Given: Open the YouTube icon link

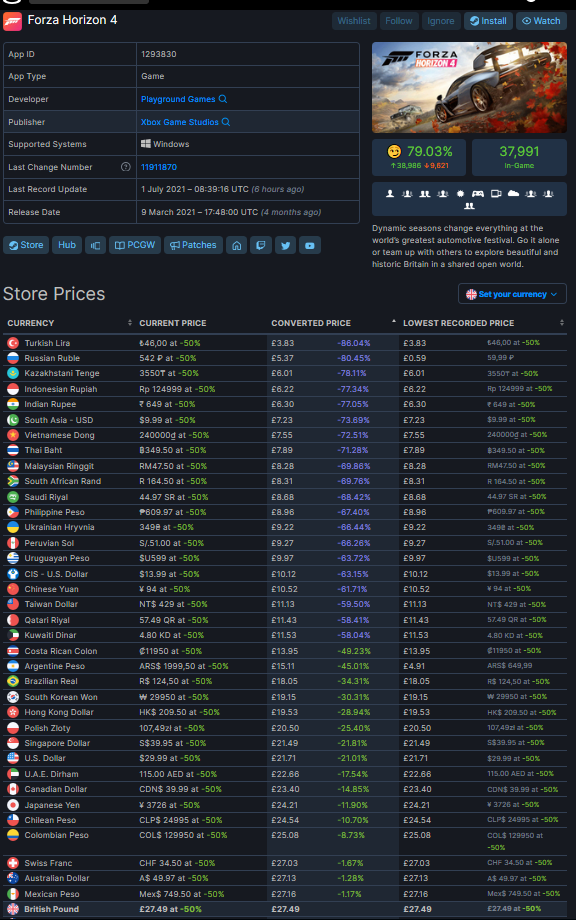Looking at the screenshot, I should point(310,245).
